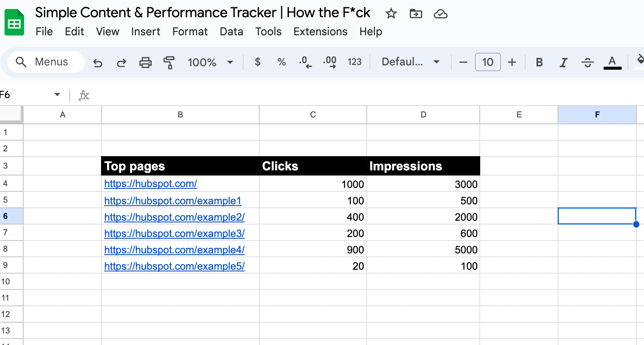Click the print icon
This screenshot has height=345, width=644.
click(x=145, y=63)
